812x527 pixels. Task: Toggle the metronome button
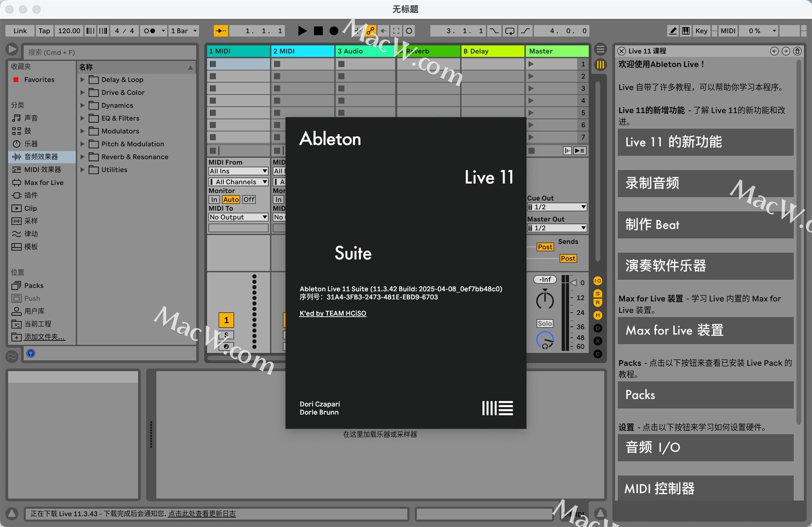click(150, 31)
